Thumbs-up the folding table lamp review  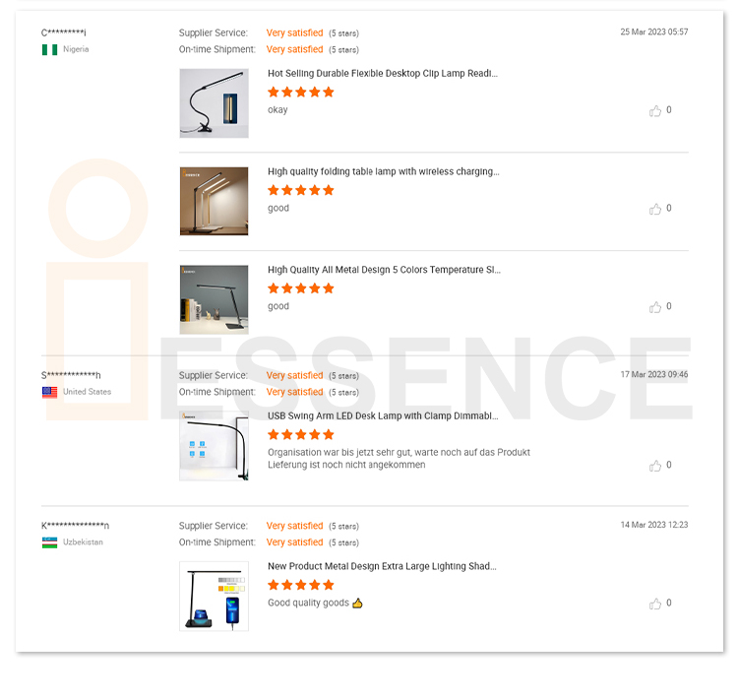[x=655, y=209]
